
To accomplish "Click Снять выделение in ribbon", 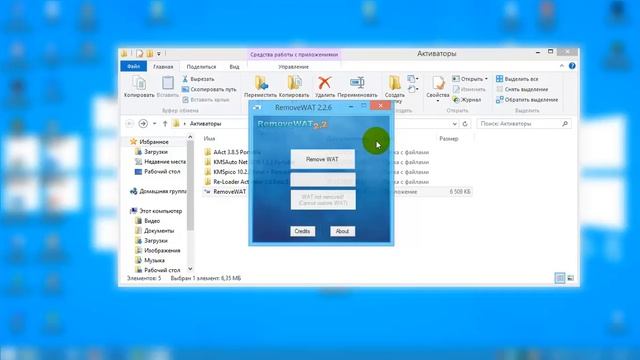I will coord(522,89).
